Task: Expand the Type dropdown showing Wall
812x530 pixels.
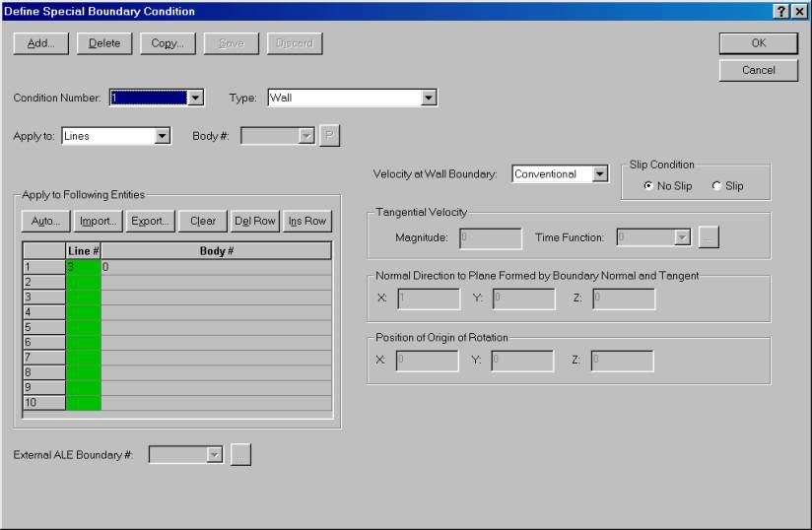Action: [x=428, y=98]
